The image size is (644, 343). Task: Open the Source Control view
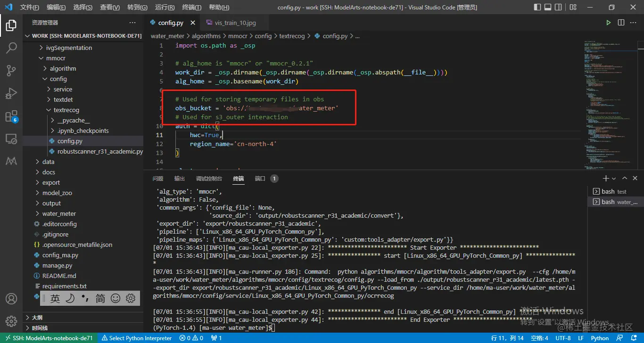point(11,71)
